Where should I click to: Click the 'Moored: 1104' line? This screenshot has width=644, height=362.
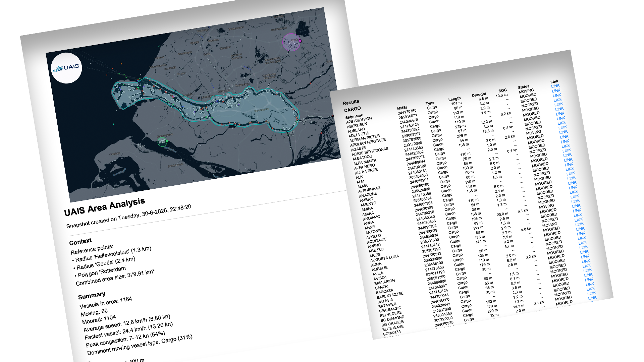pyautogui.click(x=99, y=319)
